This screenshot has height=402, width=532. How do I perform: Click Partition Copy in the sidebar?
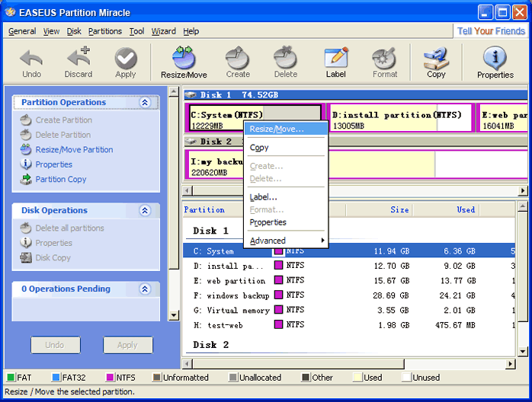coord(60,180)
